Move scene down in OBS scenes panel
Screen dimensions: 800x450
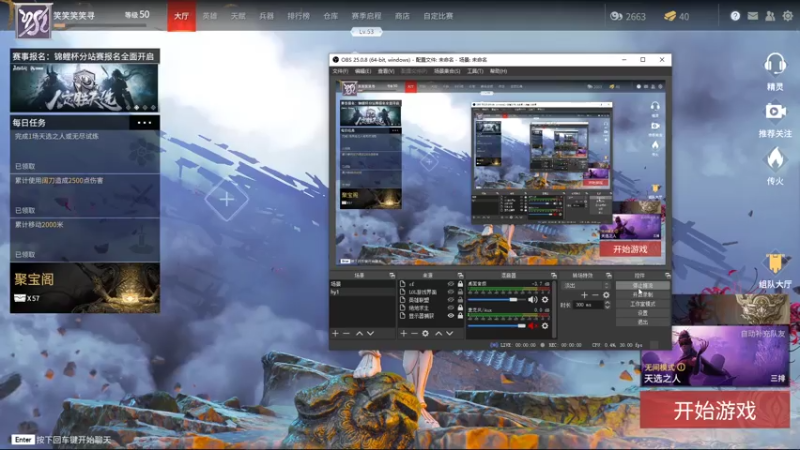point(371,333)
